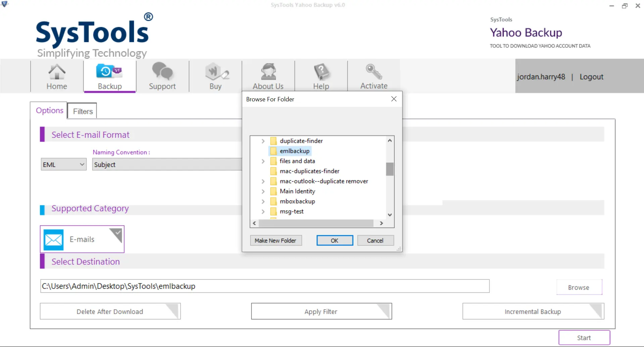The height and width of the screenshot is (347, 644).
Task: Select the files and data folder name
Action: tap(298, 161)
